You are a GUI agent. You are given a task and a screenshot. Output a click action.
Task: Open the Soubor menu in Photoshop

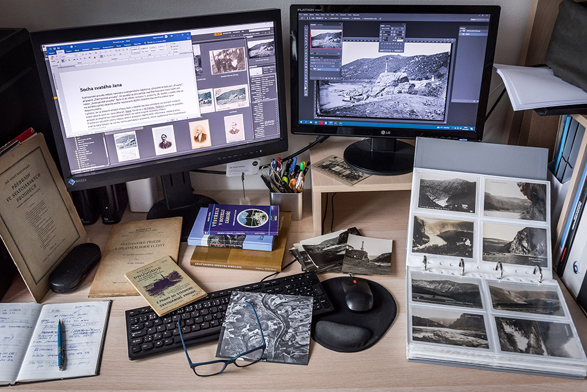pos(306,15)
